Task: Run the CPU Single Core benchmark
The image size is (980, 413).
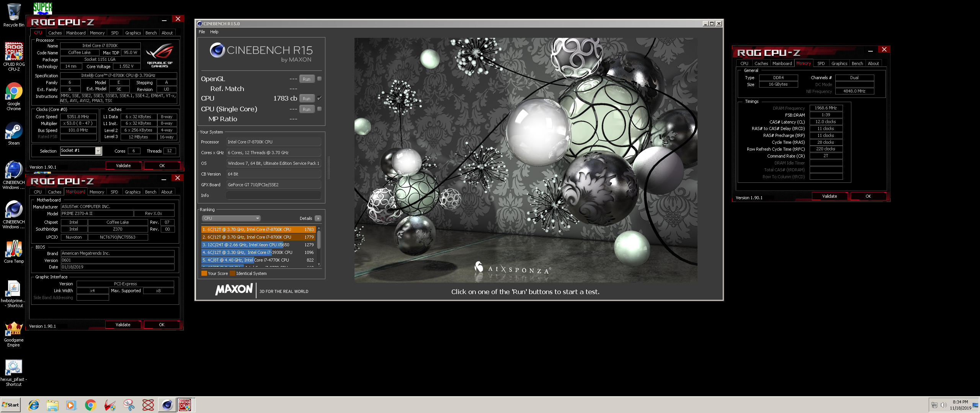Action: [307, 109]
